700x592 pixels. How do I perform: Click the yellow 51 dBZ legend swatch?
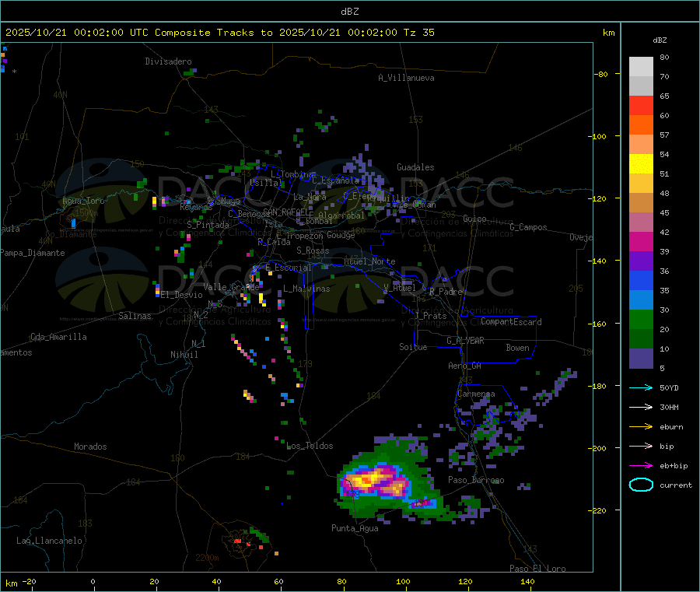point(641,164)
